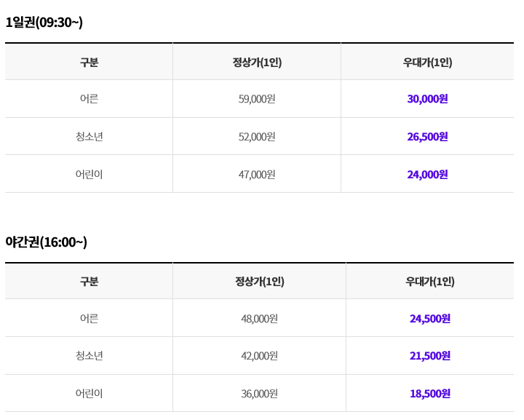Screen dimensions: 524x420
Task: Click the 1일권(09:30~) section heading
Action: click(x=44, y=23)
